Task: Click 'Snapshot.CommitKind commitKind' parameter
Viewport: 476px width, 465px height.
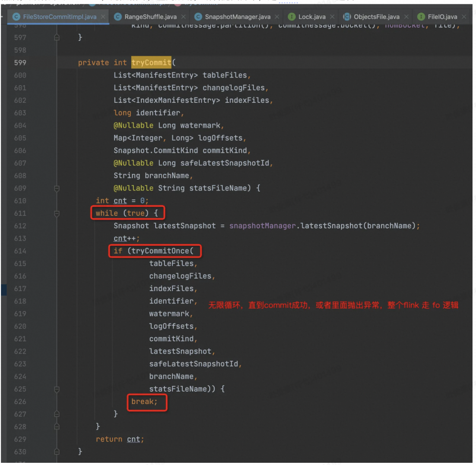Action: click(x=180, y=150)
